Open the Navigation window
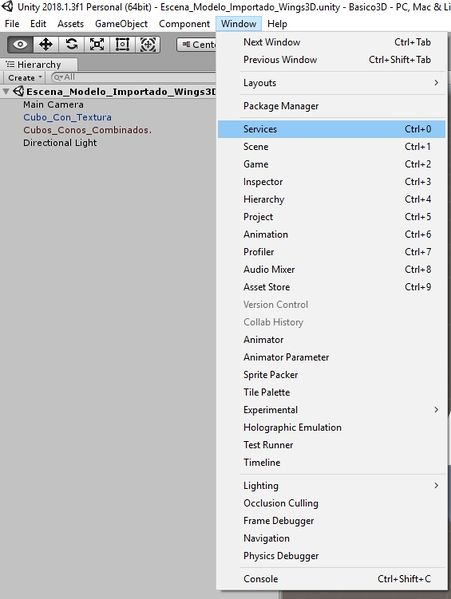The width and height of the screenshot is (451, 599). [331, 538]
